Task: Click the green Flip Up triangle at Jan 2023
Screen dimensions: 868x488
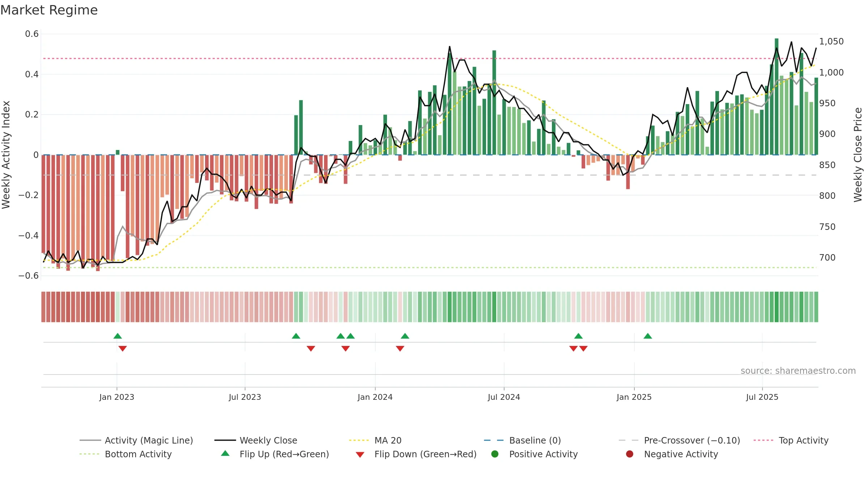Action: pyautogui.click(x=118, y=336)
